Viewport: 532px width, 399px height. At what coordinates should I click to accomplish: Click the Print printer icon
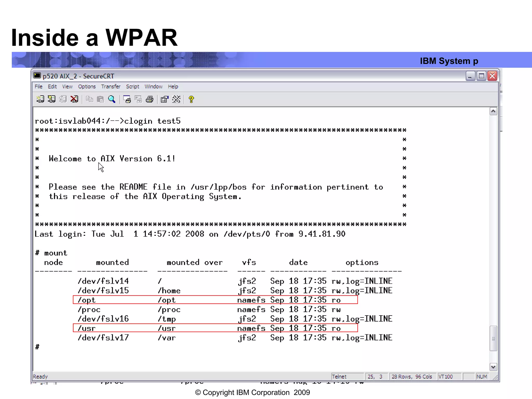click(150, 99)
